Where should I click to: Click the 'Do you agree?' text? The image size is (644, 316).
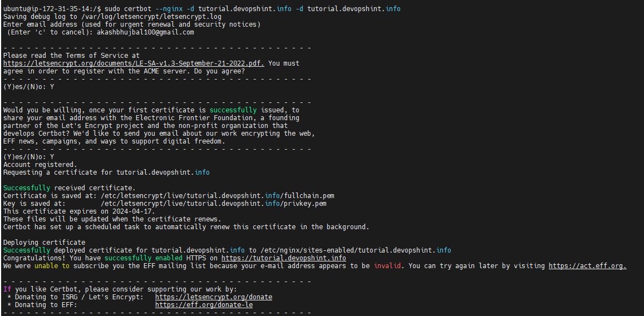[x=219, y=71]
